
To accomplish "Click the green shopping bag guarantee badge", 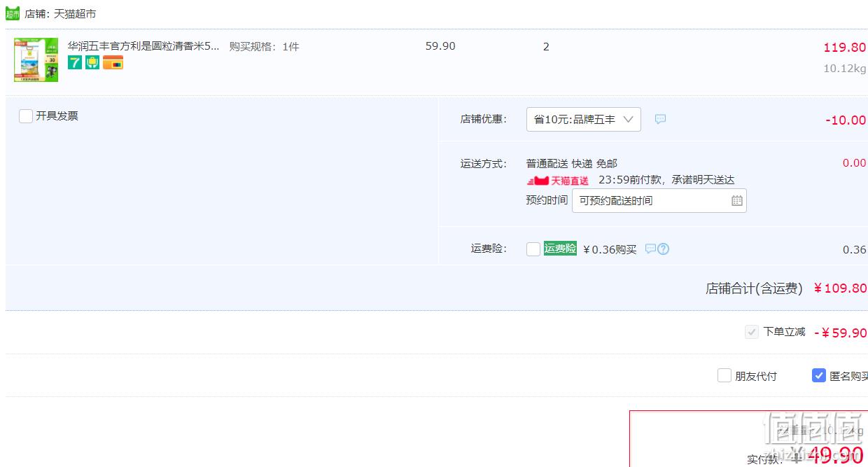I will pos(92,62).
